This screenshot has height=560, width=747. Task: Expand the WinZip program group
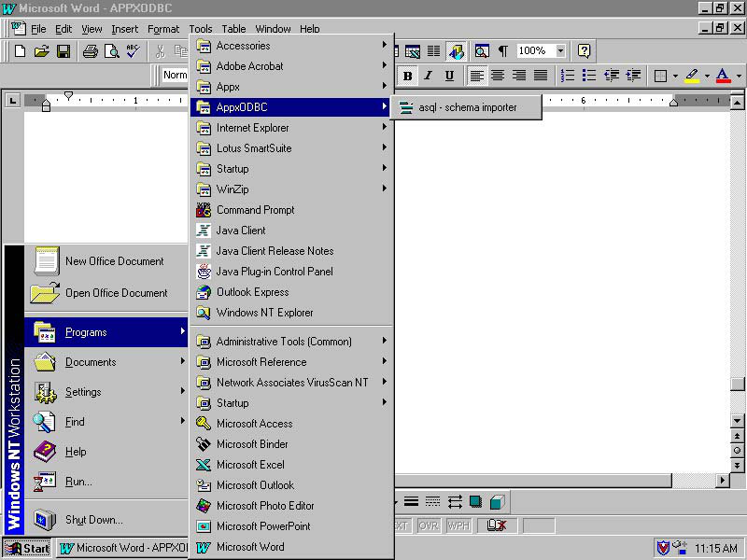[291, 189]
